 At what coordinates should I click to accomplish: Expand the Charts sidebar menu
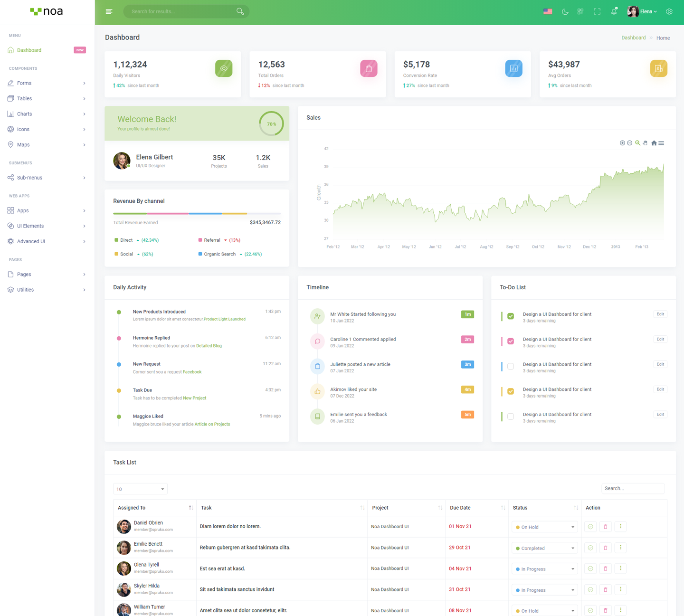point(47,114)
